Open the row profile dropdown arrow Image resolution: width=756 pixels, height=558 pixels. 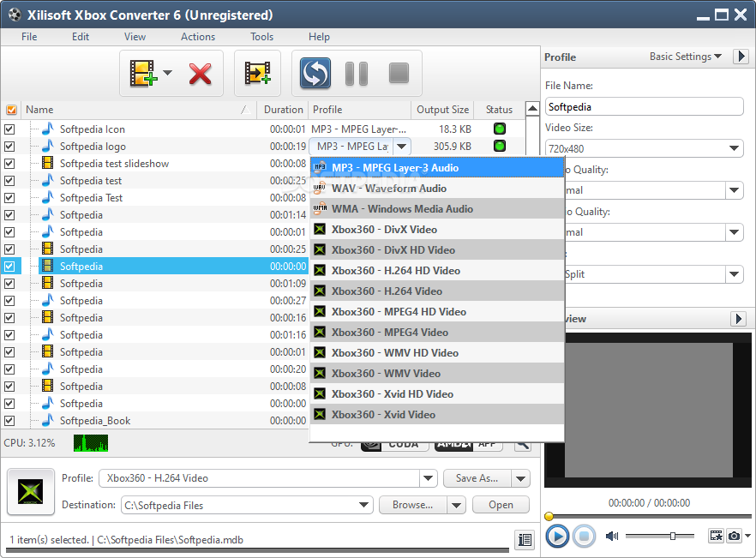402,146
